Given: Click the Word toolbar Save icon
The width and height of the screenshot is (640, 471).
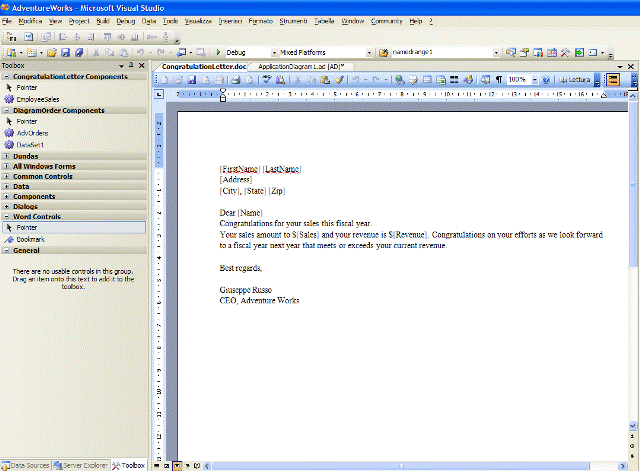Looking at the screenshot, I should pyautogui.click(x=192, y=80).
